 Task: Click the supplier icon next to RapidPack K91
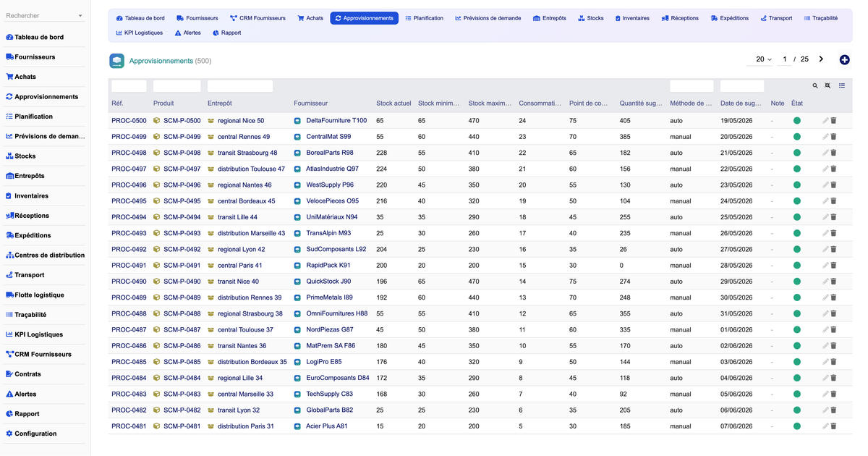pos(297,266)
